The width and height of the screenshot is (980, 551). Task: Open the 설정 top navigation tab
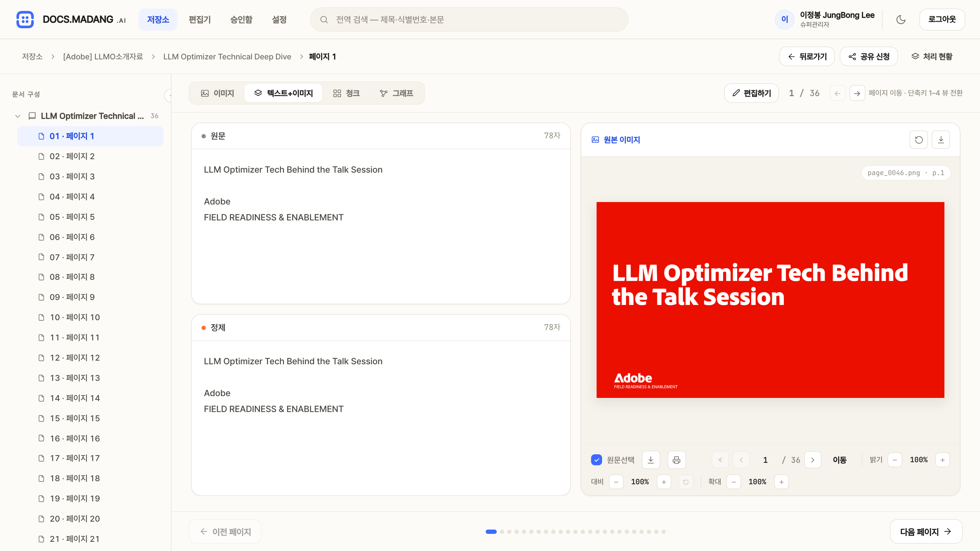pyautogui.click(x=279, y=19)
